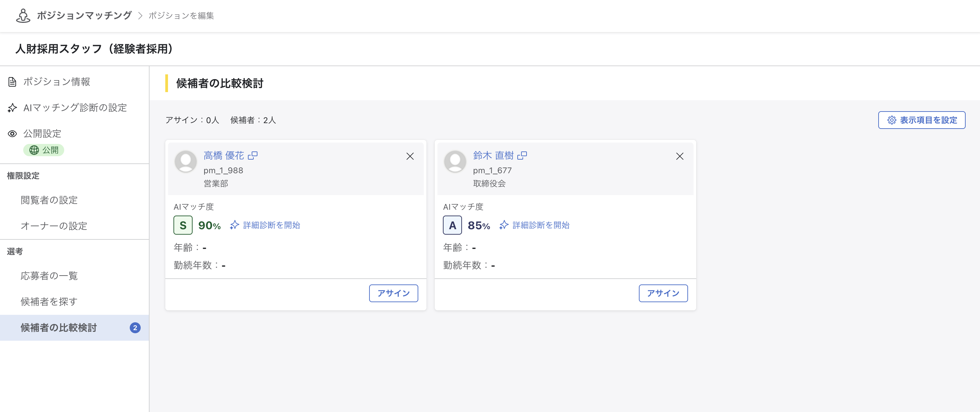Click the ポジションを編集 breadcrumb text
The height and width of the screenshot is (412, 980).
pyautogui.click(x=181, y=16)
